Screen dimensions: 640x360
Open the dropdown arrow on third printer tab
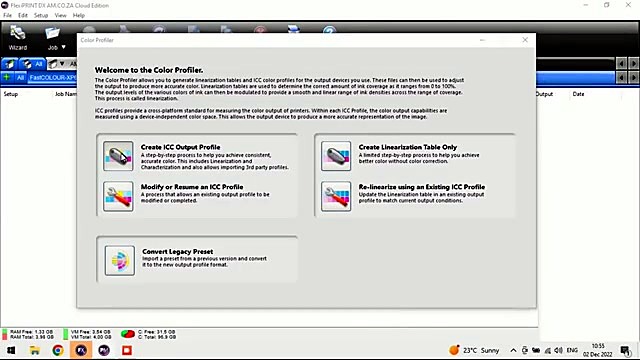click(x=62, y=64)
